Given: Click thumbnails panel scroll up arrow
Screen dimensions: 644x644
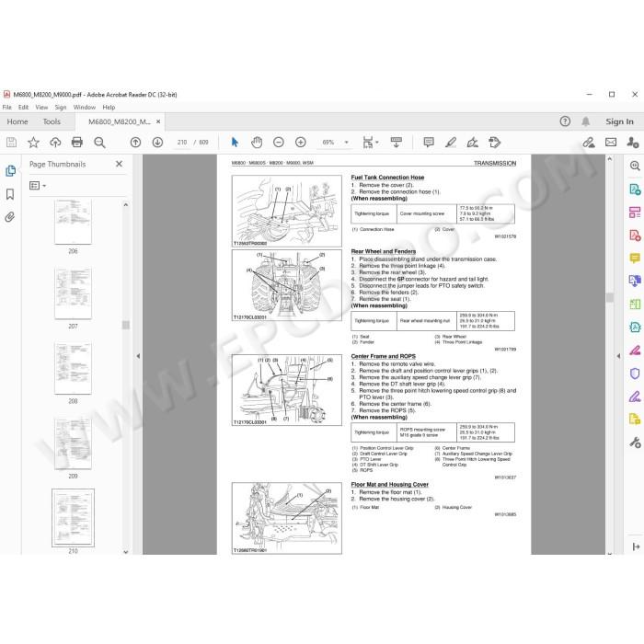Looking at the screenshot, I should 126,204.
